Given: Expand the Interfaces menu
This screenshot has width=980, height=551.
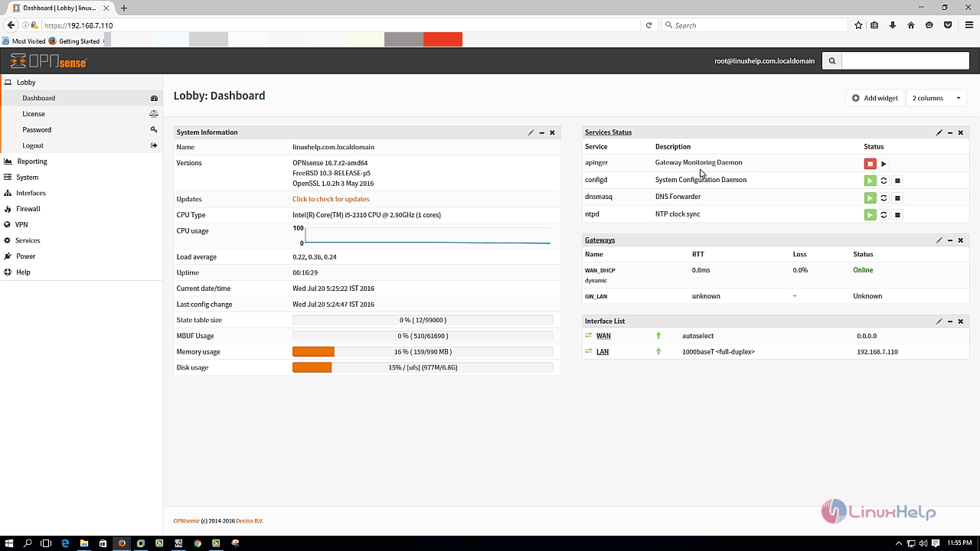Looking at the screenshot, I should (x=81, y=193).
